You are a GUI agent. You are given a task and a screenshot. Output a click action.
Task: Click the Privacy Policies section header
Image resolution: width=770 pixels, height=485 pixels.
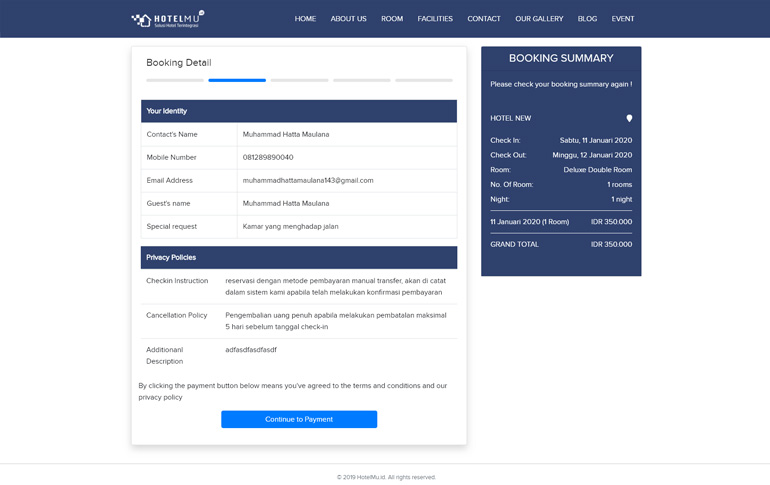click(x=298, y=257)
